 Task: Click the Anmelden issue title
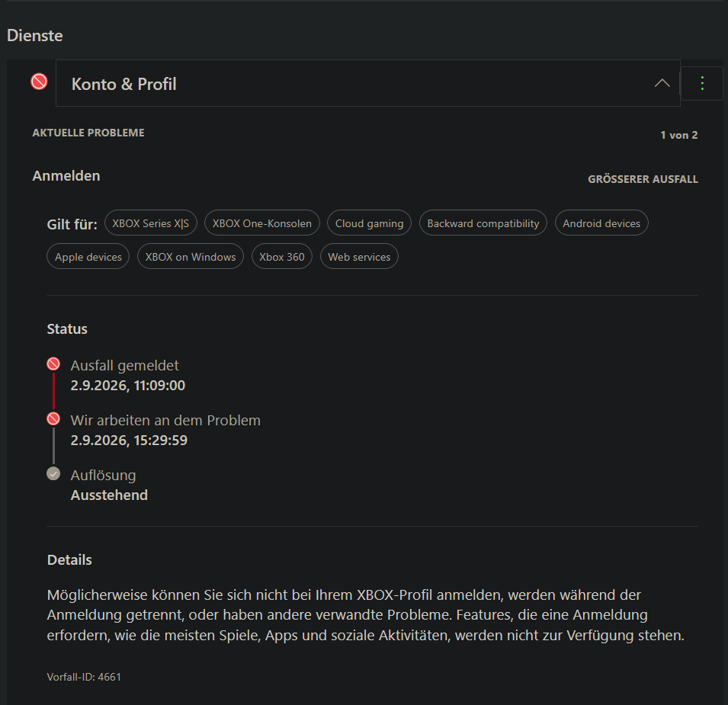coord(66,176)
